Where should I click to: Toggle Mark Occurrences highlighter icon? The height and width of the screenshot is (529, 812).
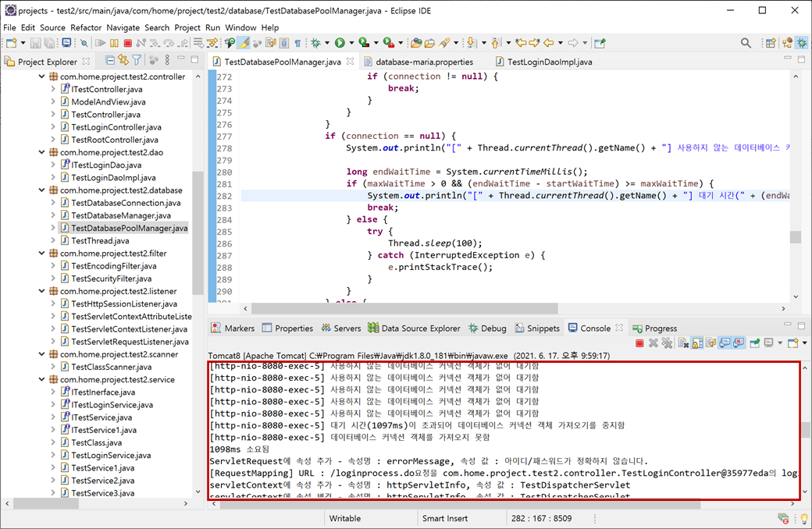click(x=244, y=43)
